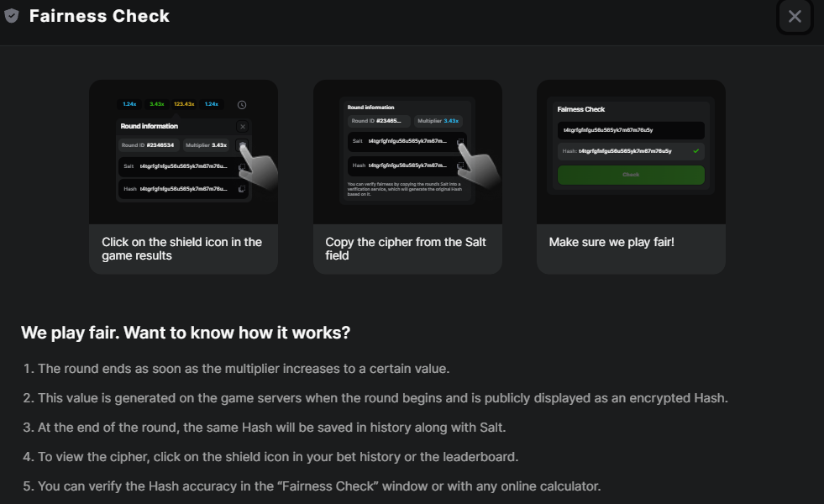The width and height of the screenshot is (824, 504).
Task: Click caption "Copy the cipher from the Salt field"
Action: tap(406, 249)
